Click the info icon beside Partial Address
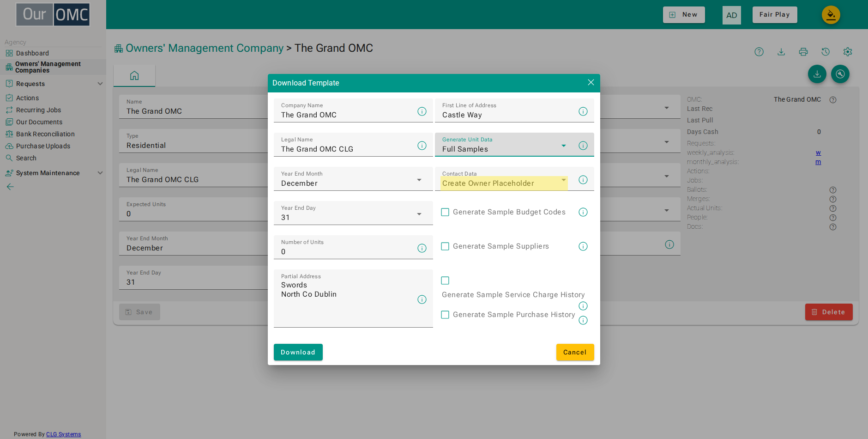868x439 pixels. [422, 299]
